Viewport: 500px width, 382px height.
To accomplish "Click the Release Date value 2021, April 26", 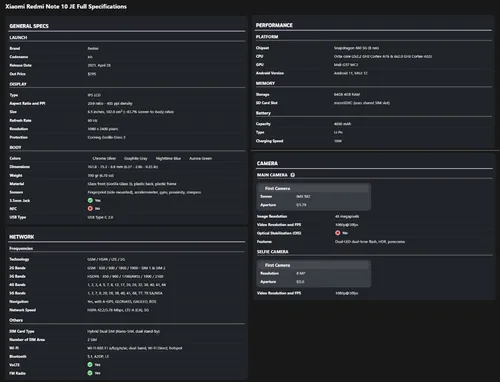I will [x=99, y=65].
